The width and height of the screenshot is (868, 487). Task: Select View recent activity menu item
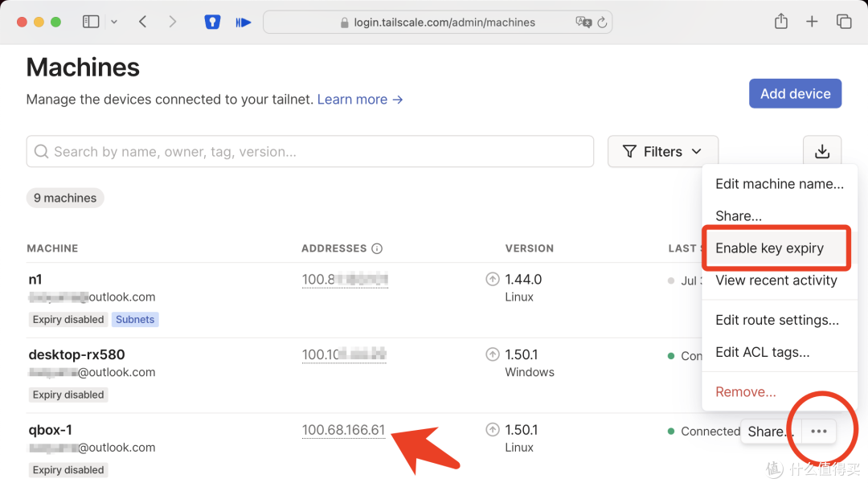[780, 280]
